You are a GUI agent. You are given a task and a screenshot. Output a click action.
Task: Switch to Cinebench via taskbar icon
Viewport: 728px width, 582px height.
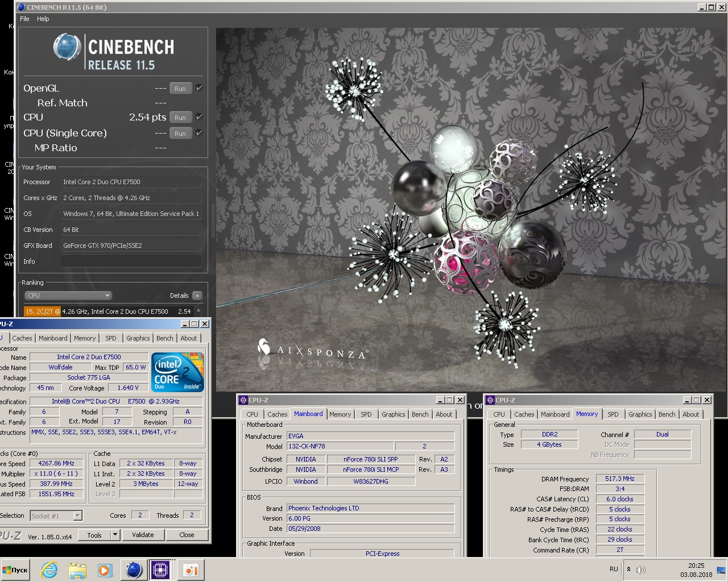tap(134, 570)
